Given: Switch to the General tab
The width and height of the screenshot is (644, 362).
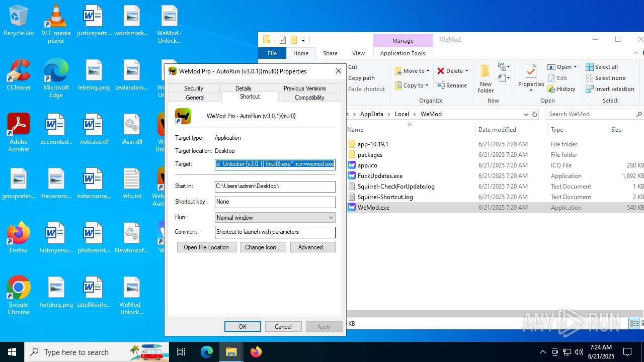Looking at the screenshot, I should tap(195, 98).
